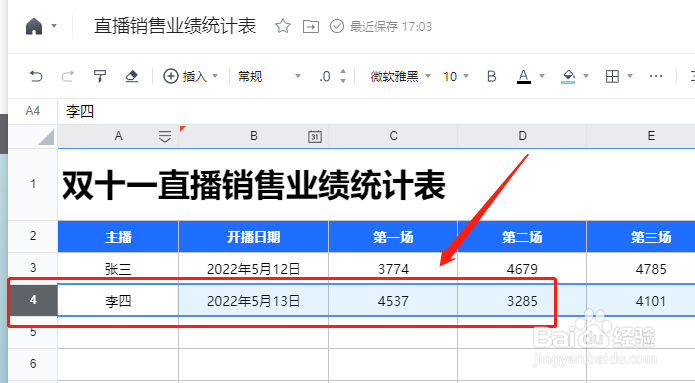
Task: Expand fill color picker arrow
Action: 586,76
